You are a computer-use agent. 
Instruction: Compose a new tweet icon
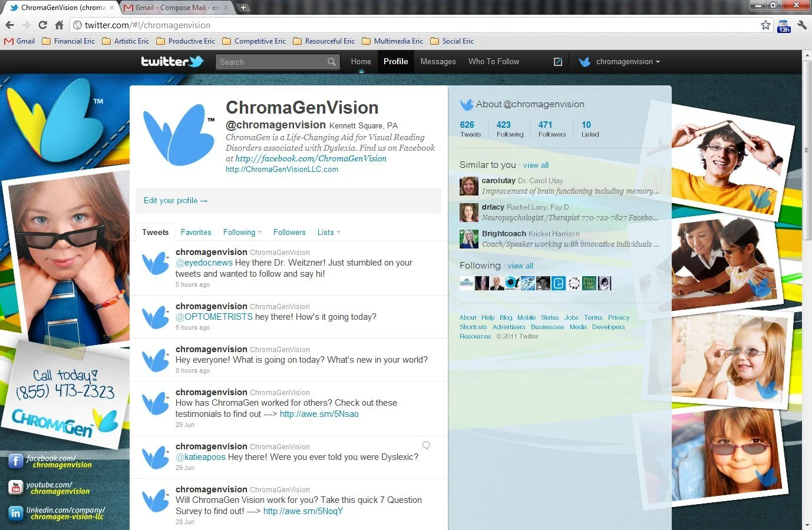tap(557, 62)
